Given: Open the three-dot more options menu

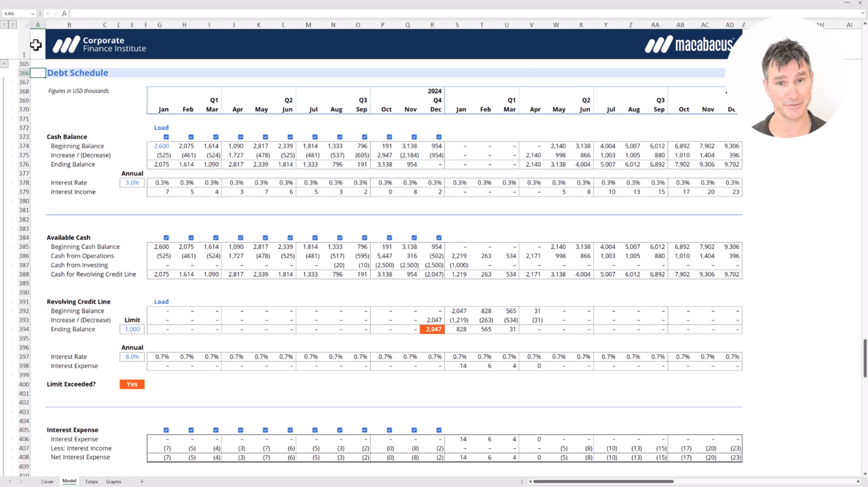Looking at the screenshot, I should click(847, 3).
